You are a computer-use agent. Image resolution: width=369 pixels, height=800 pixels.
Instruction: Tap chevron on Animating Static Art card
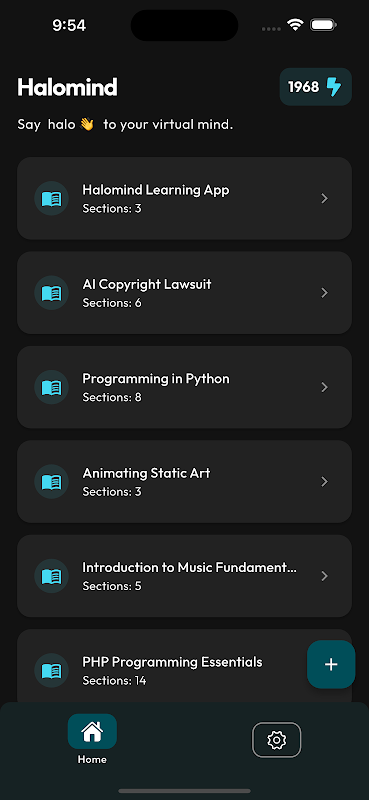(x=325, y=482)
